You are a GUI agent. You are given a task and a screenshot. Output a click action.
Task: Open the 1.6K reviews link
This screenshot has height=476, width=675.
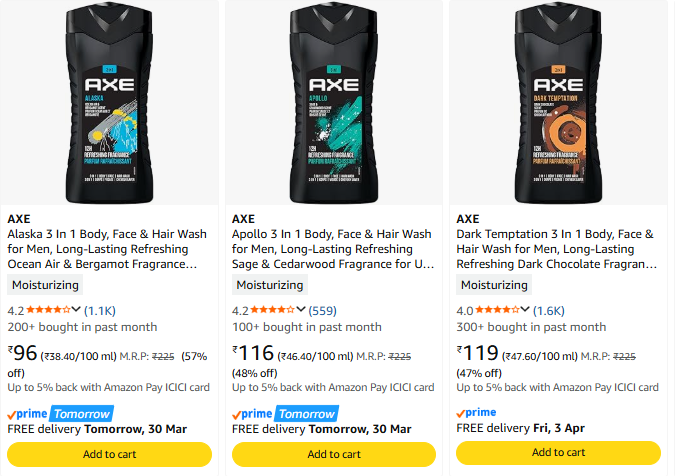pos(549,311)
